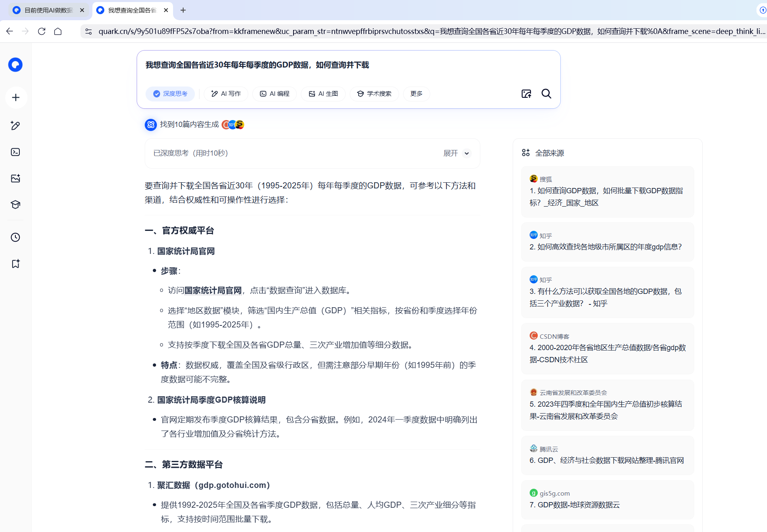Select the 学术搜索 mode button
The image size is (767, 532).
[x=374, y=94]
